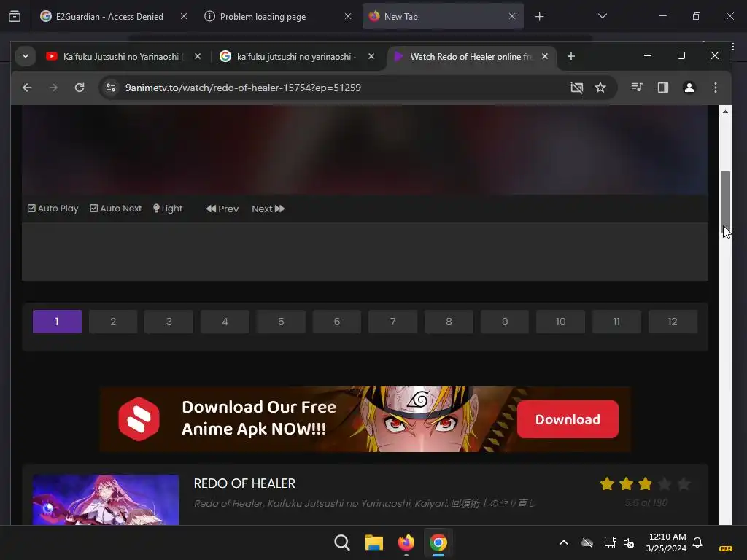Open site information icon in address bar
The width and height of the screenshot is (747, 560).
click(111, 87)
